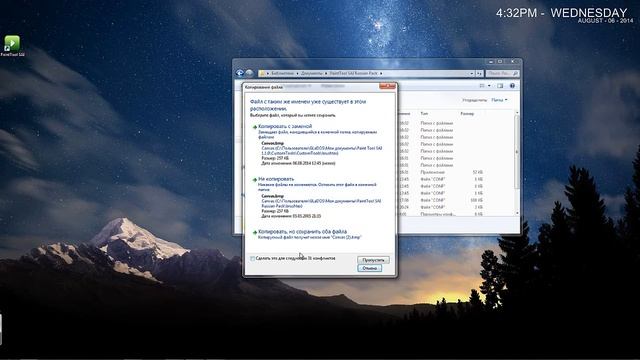Close the file copy dialog

387,86
